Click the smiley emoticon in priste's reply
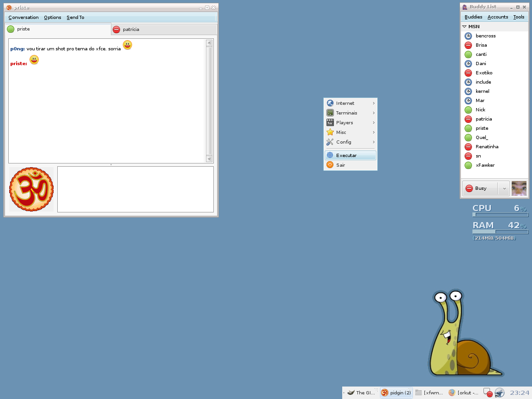 (34, 60)
